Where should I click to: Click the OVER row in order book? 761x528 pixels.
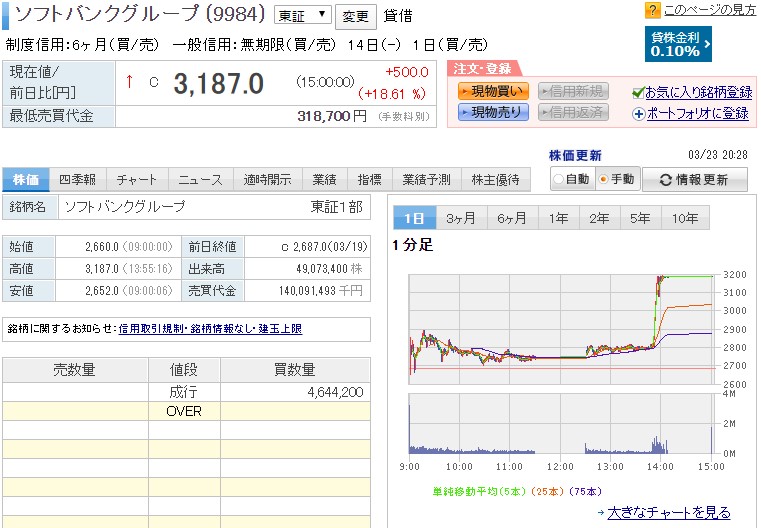point(186,411)
